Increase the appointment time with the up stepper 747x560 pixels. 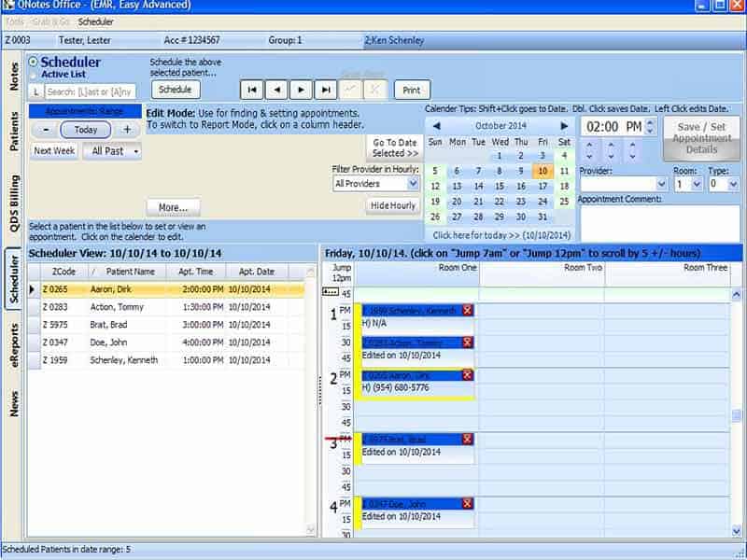649,122
